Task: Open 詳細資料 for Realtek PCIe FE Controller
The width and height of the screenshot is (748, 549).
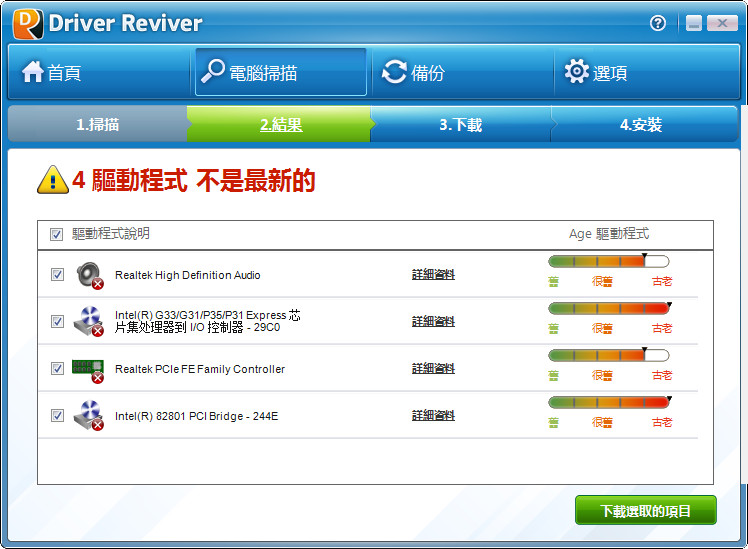Action: pyautogui.click(x=433, y=368)
